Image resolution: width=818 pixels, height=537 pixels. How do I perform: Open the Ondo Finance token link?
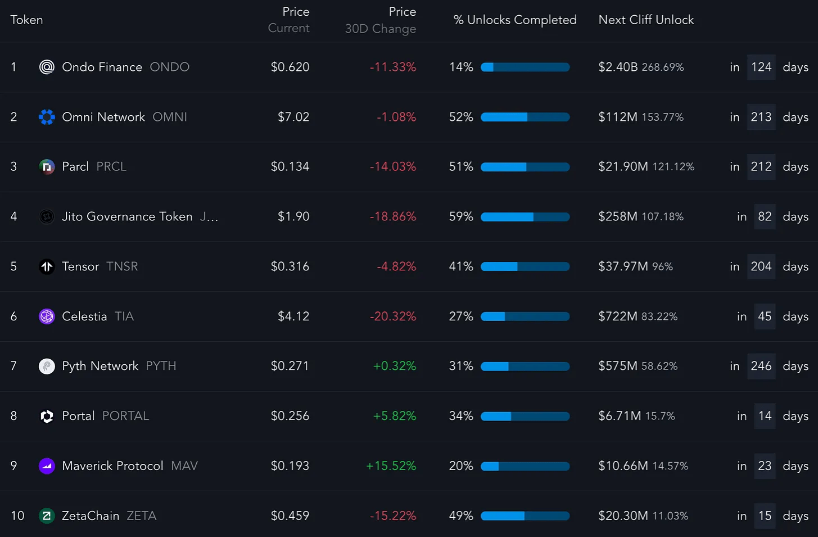pyautogui.click(x=102, y=67)
